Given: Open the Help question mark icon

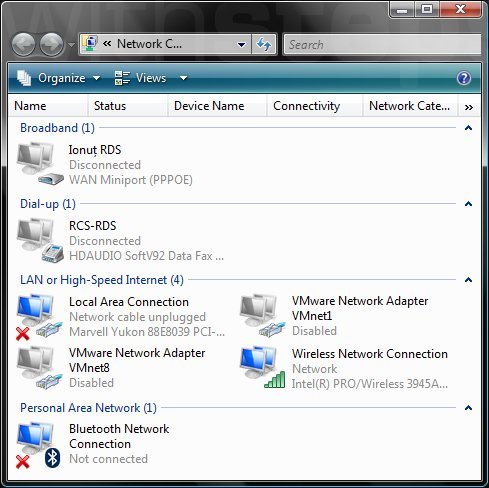Looking at the screenshot, I should (x=464, y=78).
